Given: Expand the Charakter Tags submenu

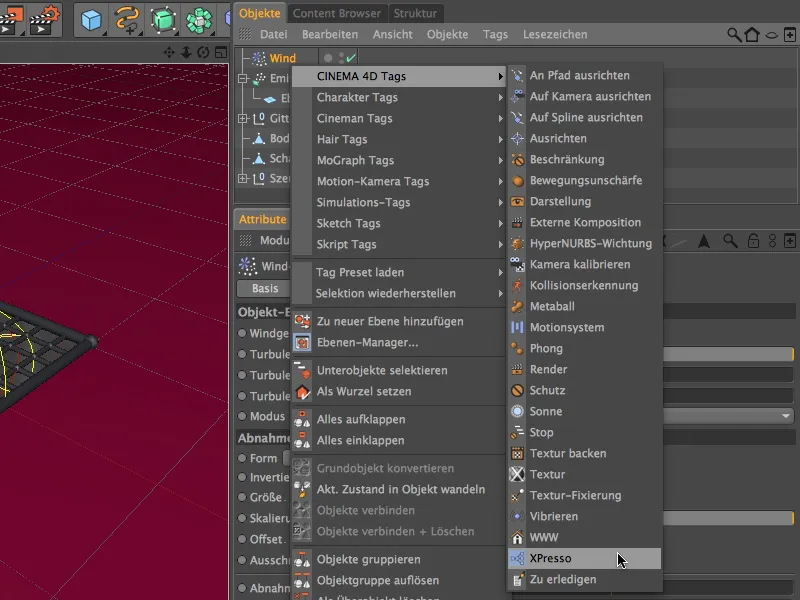Looking at the screenshot, I should click(x=399, y=97).
